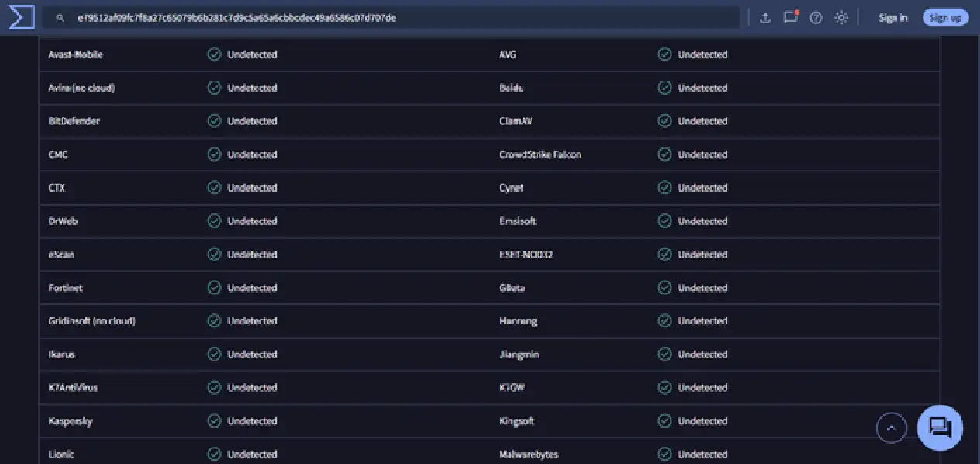Image resolution: width=980 pixels, height=464 pixels.
Task: Open the chat bubble widget
Action: click(x=940, y=428)
